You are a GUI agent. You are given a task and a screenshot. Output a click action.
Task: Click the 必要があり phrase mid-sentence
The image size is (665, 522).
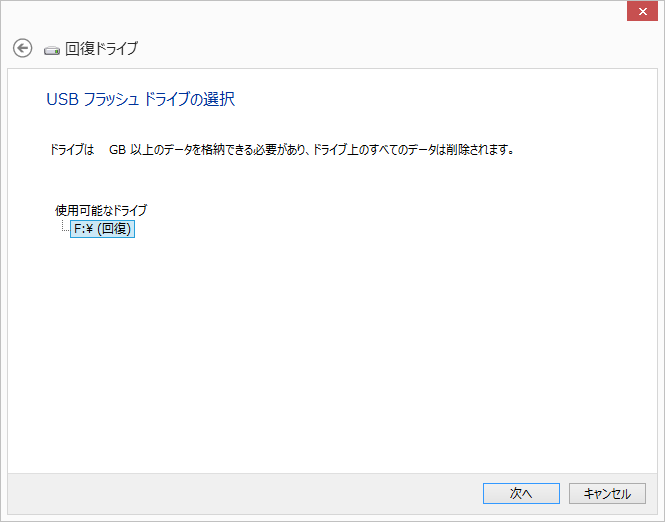pos(280,150)
